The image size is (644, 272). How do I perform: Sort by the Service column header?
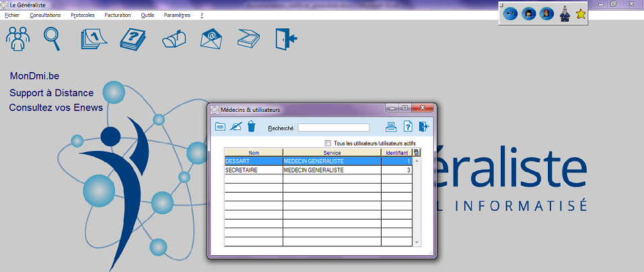(332, 153)
